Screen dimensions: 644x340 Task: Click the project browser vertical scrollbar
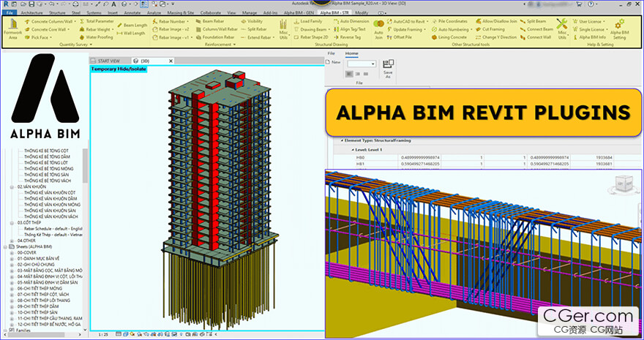pos(86,166)
